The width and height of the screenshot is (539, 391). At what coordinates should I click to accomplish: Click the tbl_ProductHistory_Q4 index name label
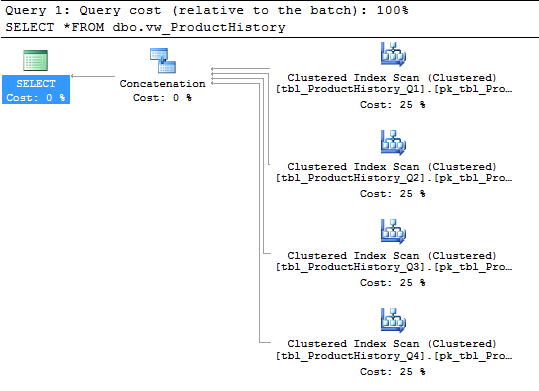pyautogui.click(x=394, y=356)
